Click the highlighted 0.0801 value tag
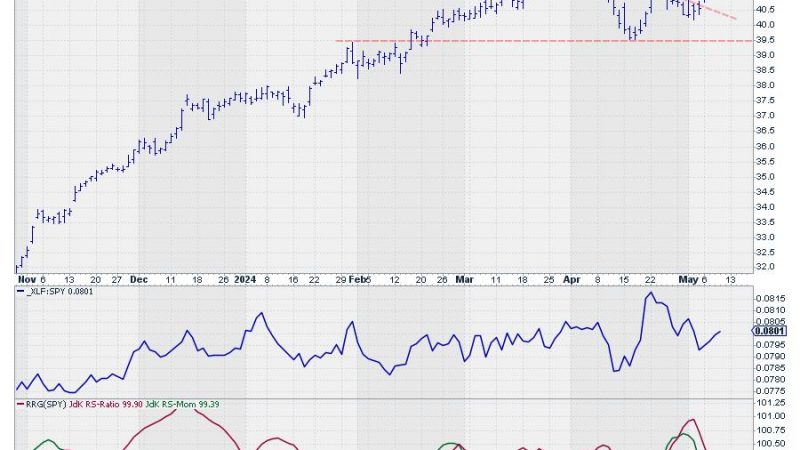The width and height of the screenshot is (800, 450). coord(769,331)
